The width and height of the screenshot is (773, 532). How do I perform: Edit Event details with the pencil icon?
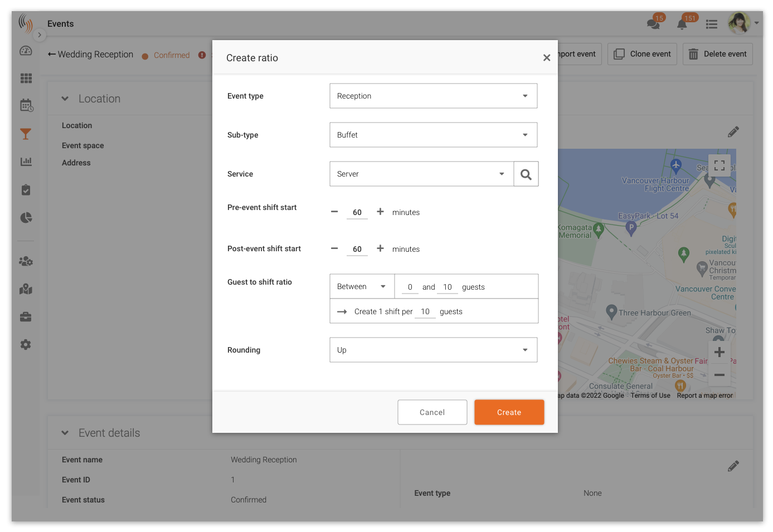coord(733,466)
